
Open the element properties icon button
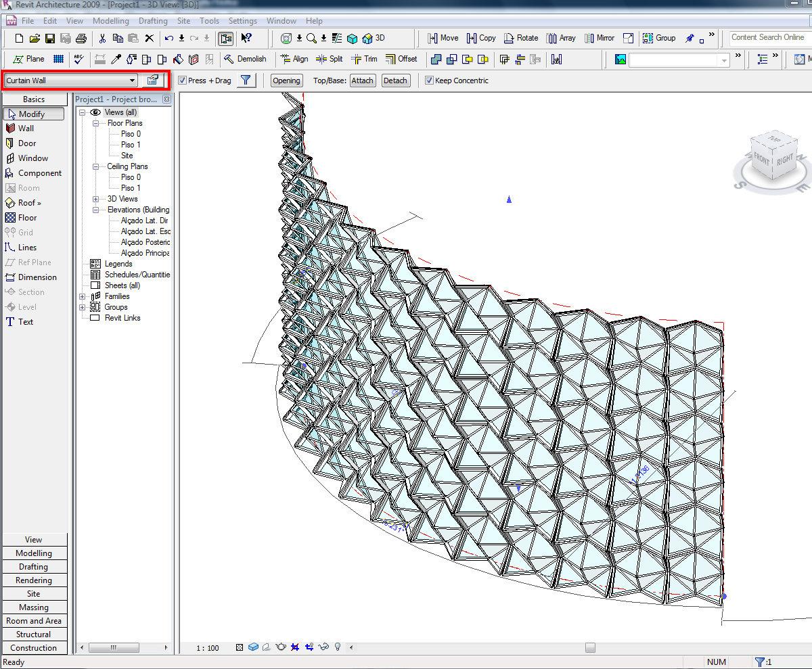pyautogui.click(x=153, y=80)
